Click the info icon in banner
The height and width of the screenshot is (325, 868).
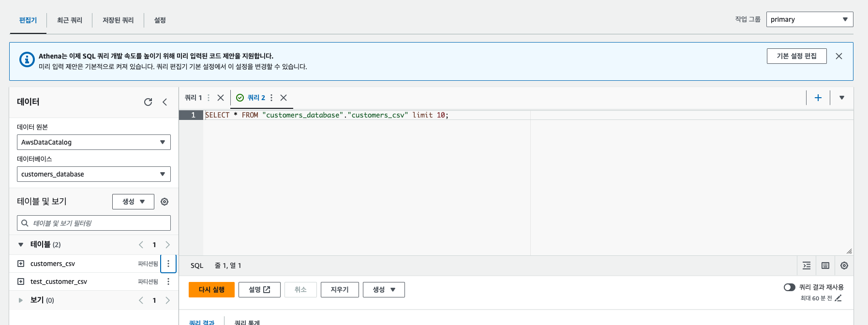(27, 59)
